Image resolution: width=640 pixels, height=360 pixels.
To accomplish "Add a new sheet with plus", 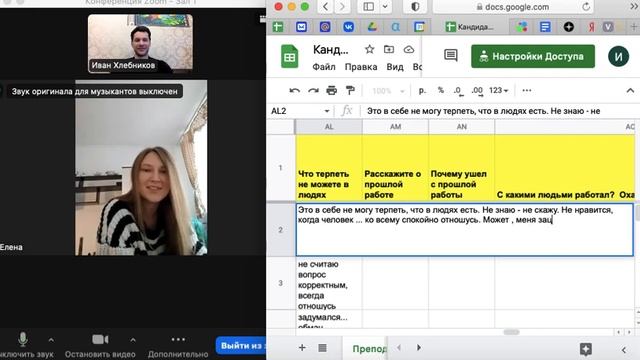I will pyautogui.click(x=302, y=347).
